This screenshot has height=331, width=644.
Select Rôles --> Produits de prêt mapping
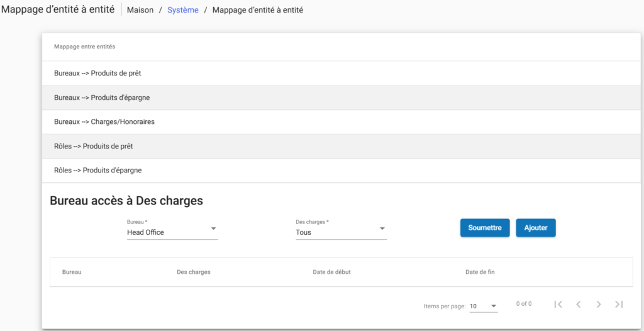tap(94, 146)
